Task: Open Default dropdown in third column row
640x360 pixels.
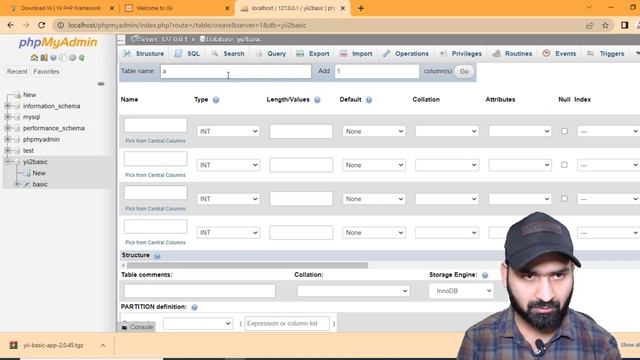Action: coord(374,199)
